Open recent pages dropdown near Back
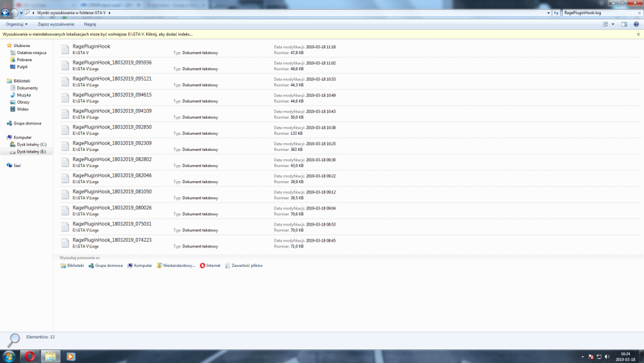Screen dimensions: 644x363 tap(21, 13)
